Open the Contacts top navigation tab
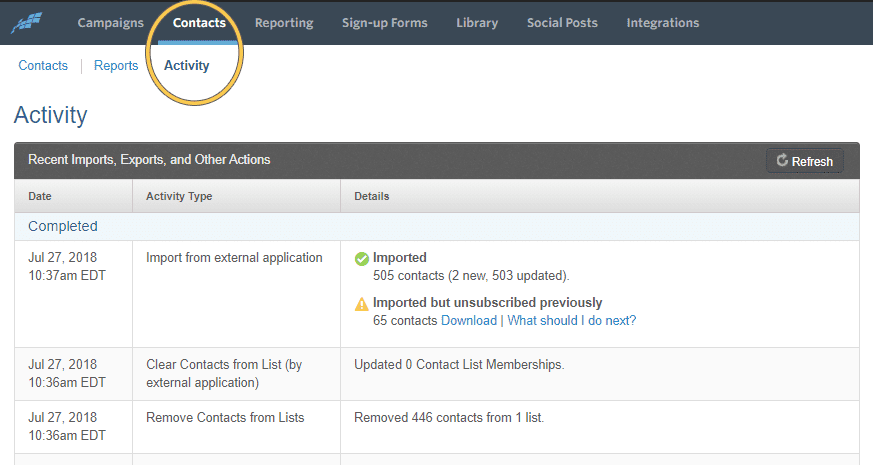This screenshot has height=465, width=873. coord(199,23)
